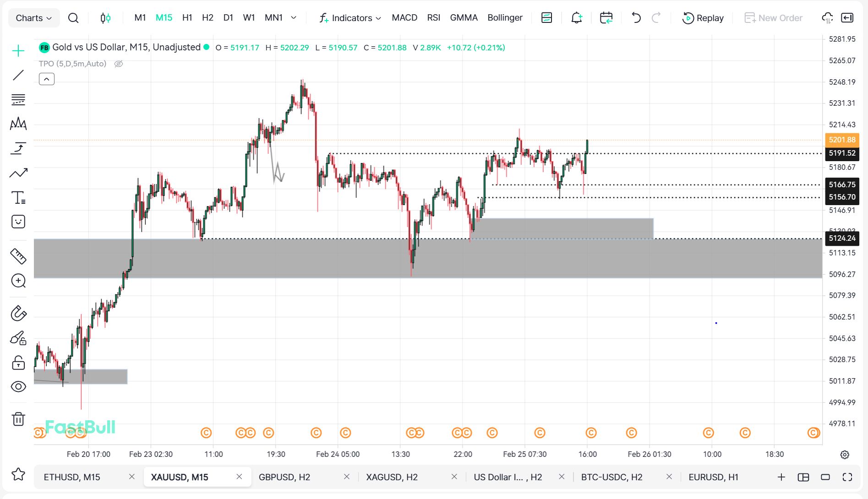Apply the MACD indicator shortcut
868x499 pixels.
tap(404, 18)
